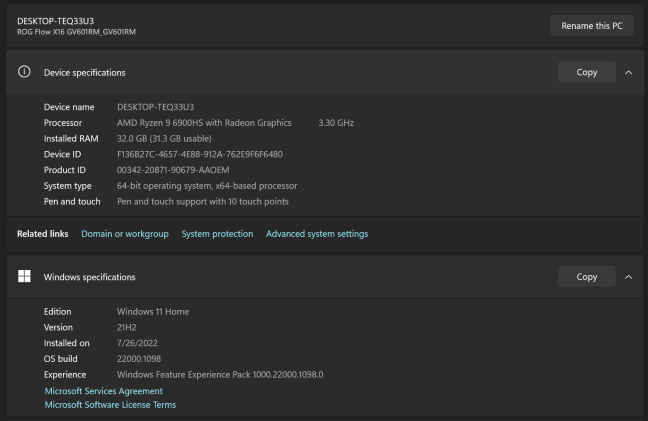Select version value 21H2
Screen dimensions: 648x421
126,327
